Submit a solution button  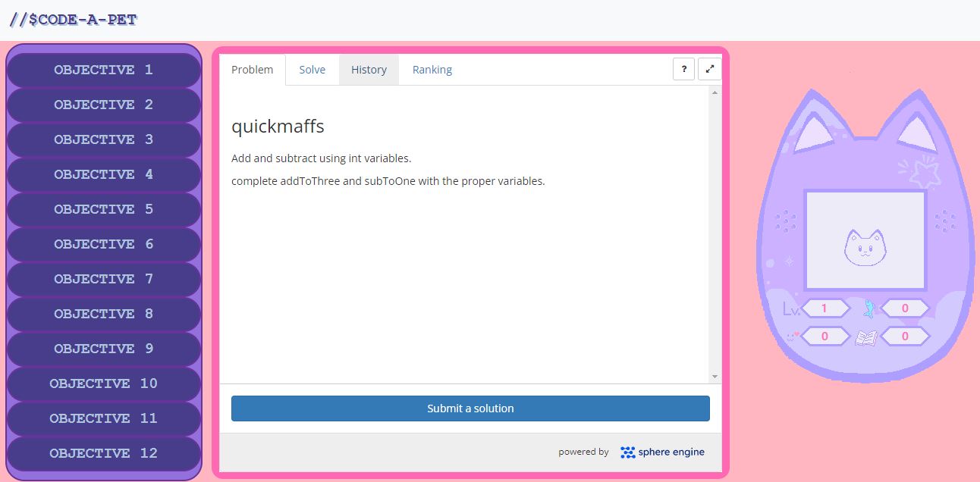pyautogui.click(x=470, y=408)
